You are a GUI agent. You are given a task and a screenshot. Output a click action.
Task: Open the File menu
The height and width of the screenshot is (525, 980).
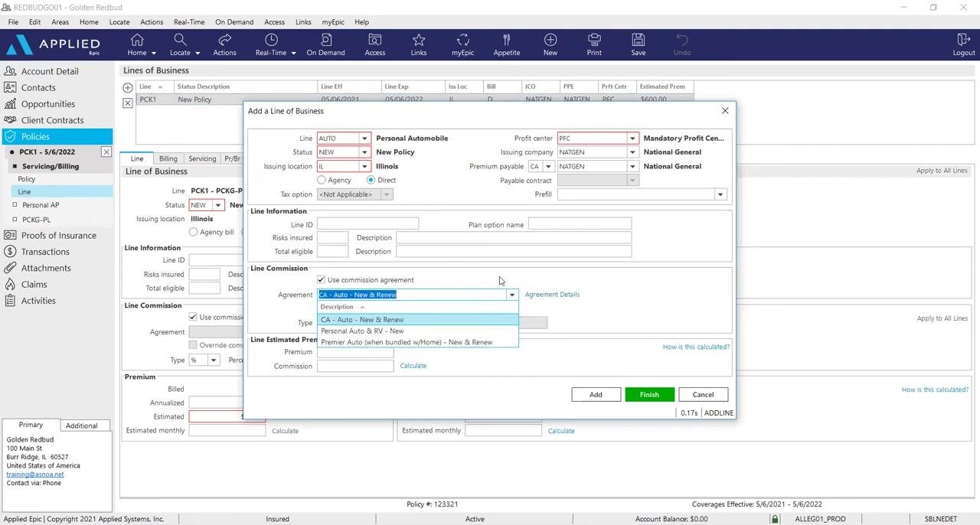(x=13, y=22)
